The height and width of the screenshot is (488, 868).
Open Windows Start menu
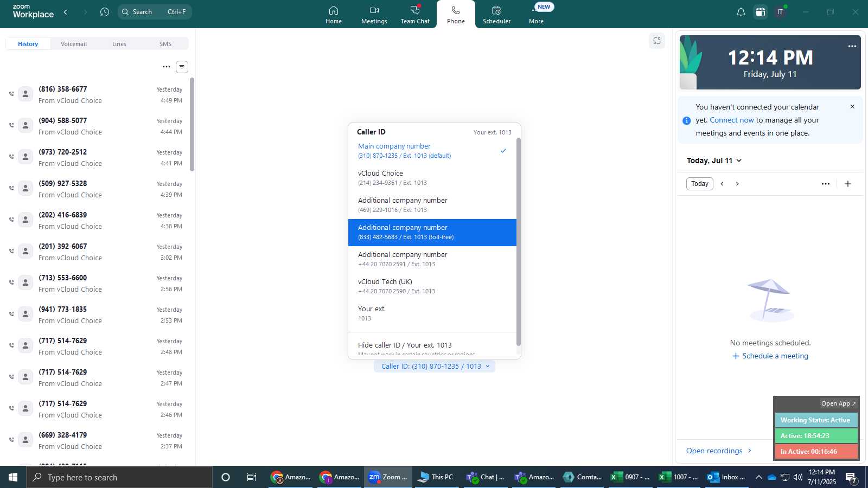(x=13, y=477)
